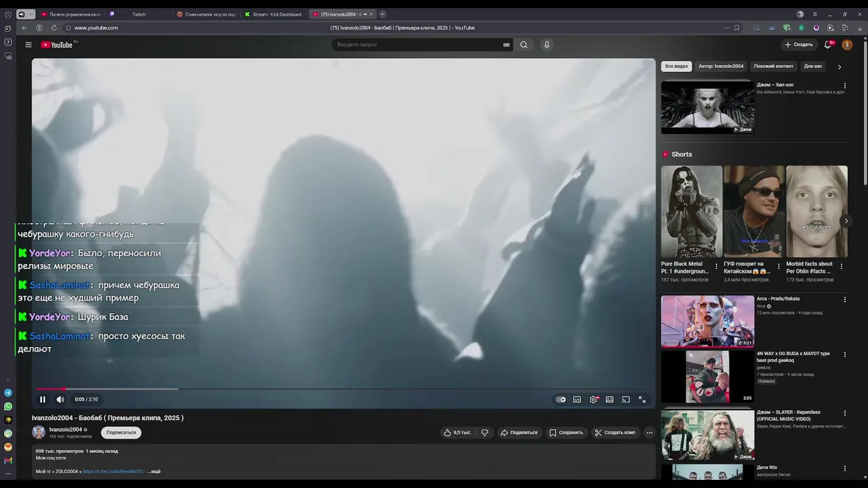The image size is (868, 488).
Task: Toggle subtitles in the video player
Action: 577,400
